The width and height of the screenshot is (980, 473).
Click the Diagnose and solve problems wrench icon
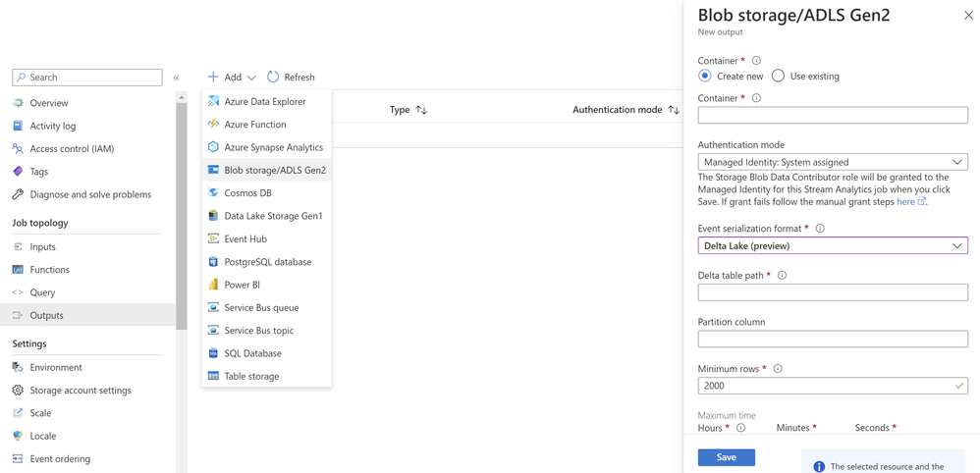pyautogui.click(x=18, y=194)
